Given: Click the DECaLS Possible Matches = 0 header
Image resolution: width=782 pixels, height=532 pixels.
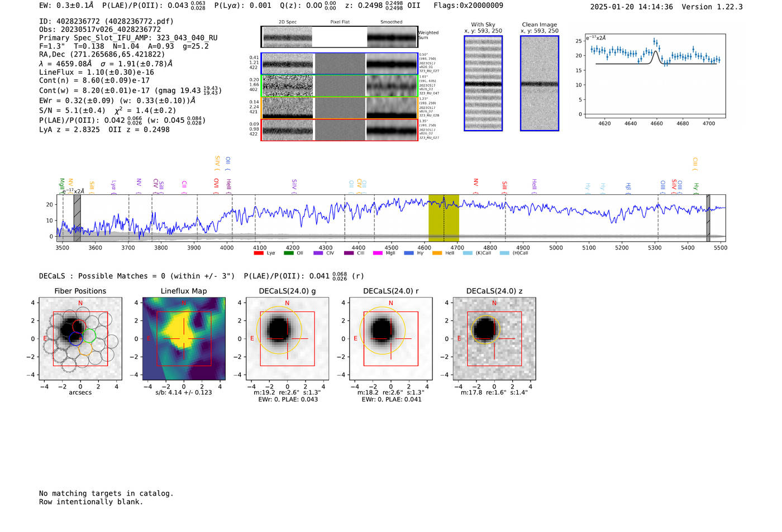Looking at the screenshot, I should (x=137, y=276).
